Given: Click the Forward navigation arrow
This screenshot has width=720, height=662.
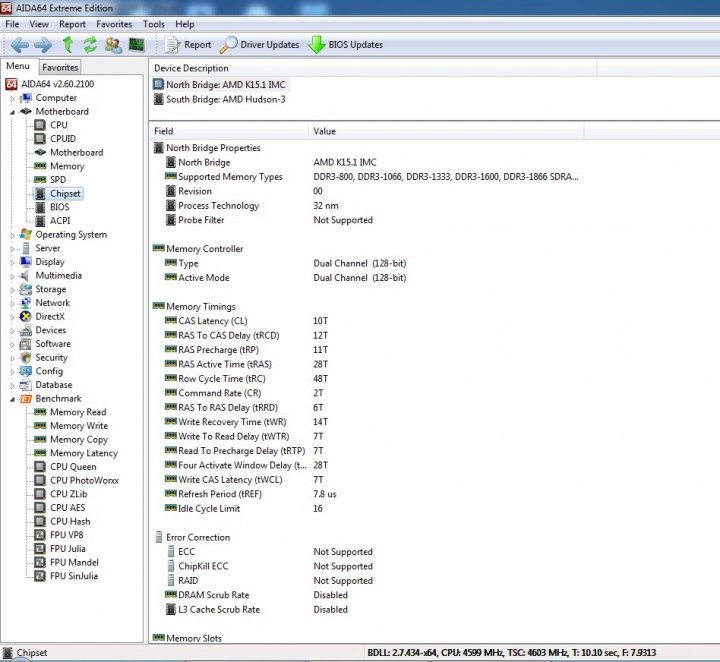Looking at the screenshot, I should tap(43, 45).
